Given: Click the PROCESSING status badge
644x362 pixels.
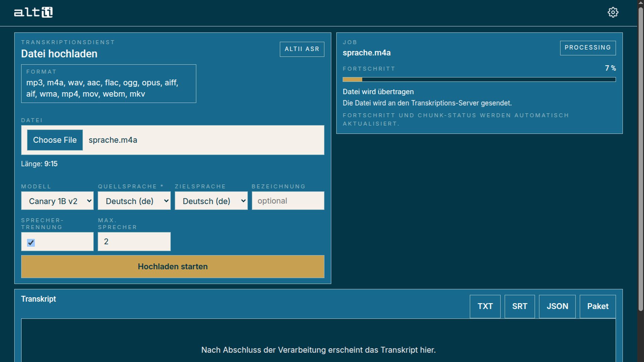Looking at the screenshot, I should point(588,48).
